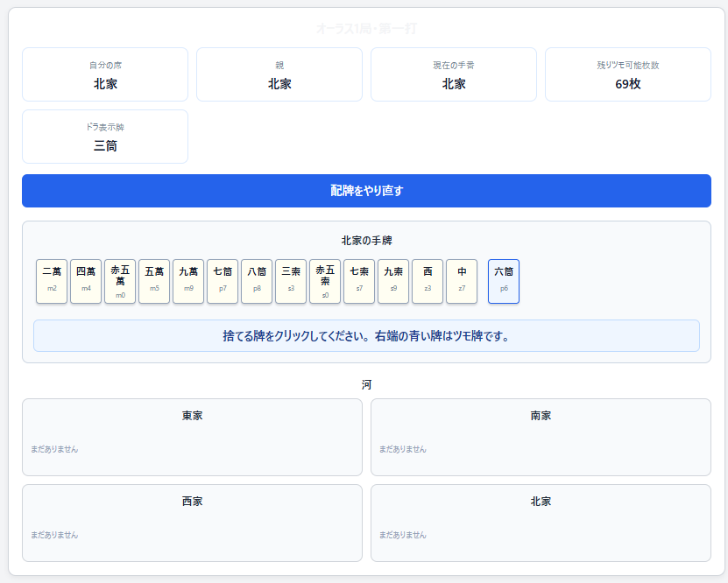
Task: Discard the 九萬 tile
Action: click(x=188, y=282)
